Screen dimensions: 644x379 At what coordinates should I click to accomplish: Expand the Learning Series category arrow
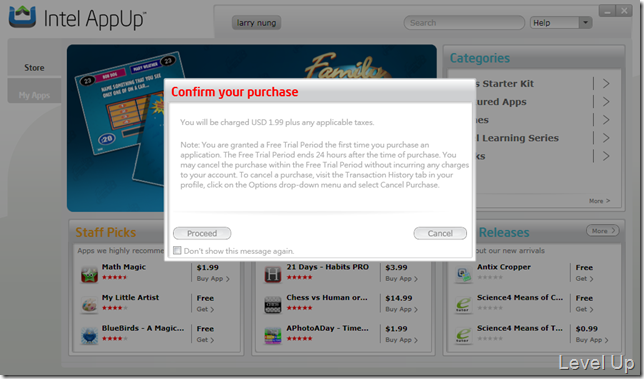pos(606,138)
